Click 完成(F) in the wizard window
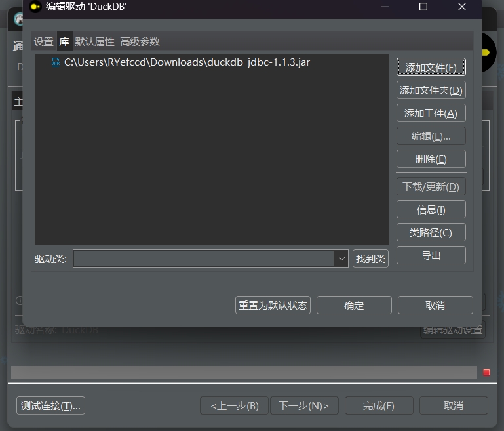Screen dimensions: 504x431 pos(379,405)
